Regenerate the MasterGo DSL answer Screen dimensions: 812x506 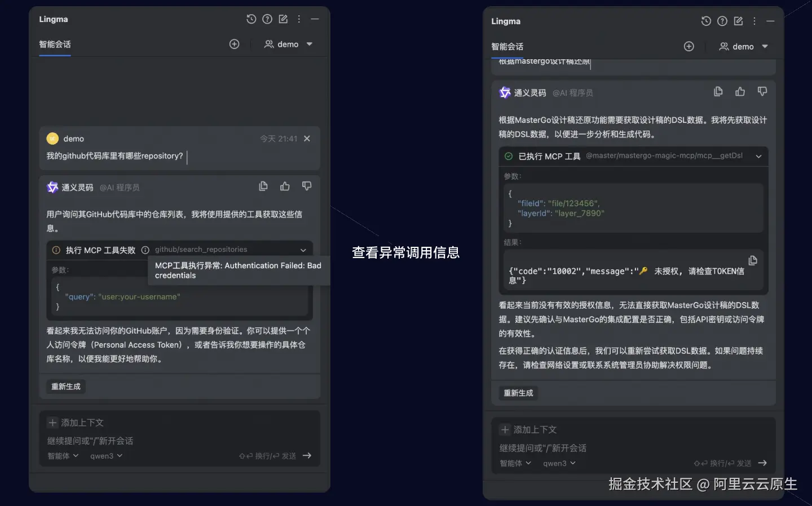coord(518,393)
